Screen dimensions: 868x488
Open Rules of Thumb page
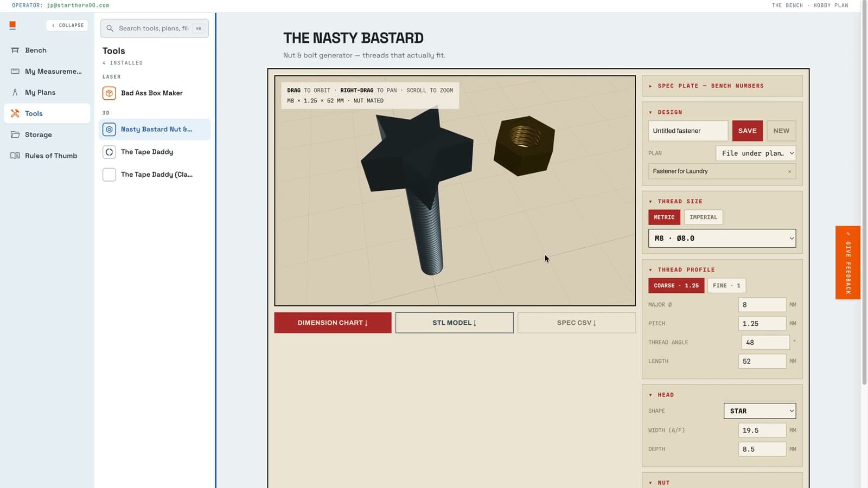click(x=47, y=156)
